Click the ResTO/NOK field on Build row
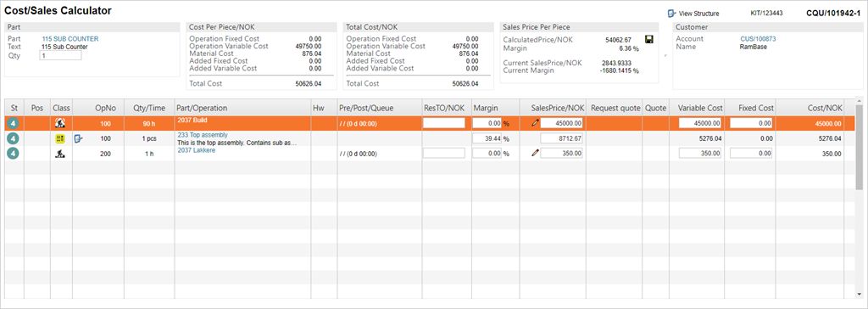 click(x=444, y=123)
